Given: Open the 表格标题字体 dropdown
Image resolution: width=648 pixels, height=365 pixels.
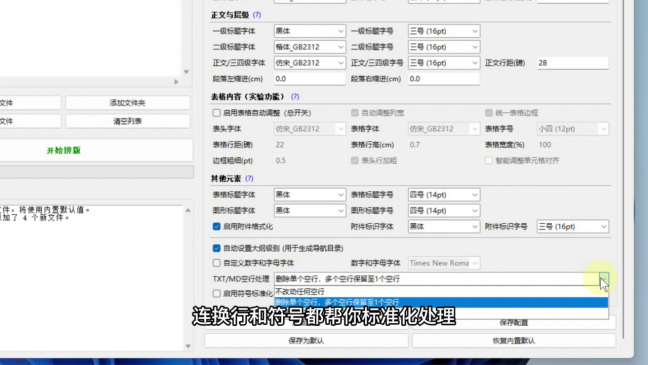Looking at the screenshot, I should click(x=310, y=195).
